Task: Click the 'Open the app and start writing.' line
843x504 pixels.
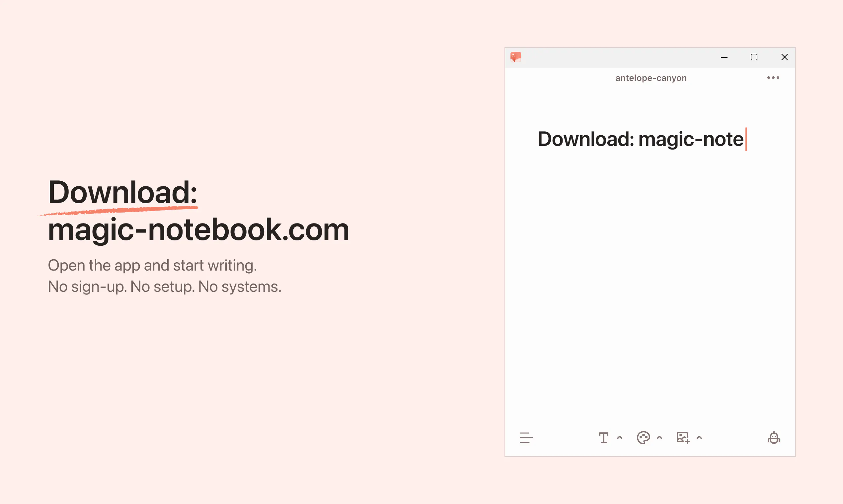Action: [152, 265]
